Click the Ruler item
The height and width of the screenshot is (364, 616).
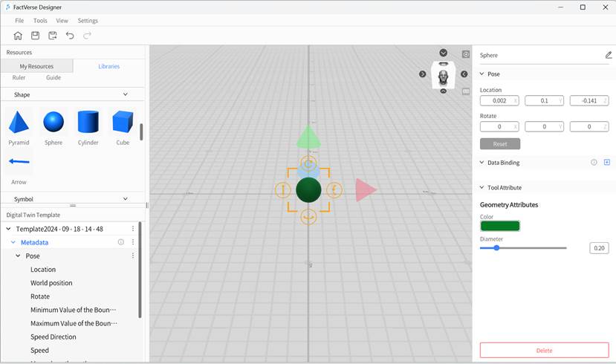click(x=19, y=78)
